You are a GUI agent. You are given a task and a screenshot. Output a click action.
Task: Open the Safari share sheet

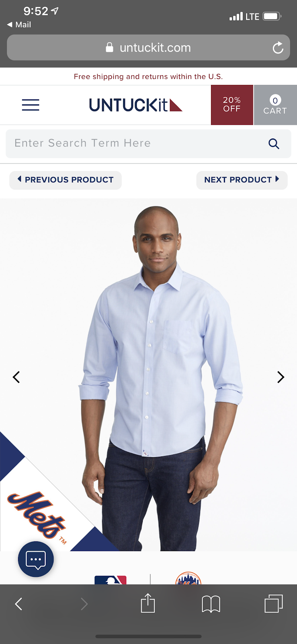pyautogui.click(x=147, y=603)
